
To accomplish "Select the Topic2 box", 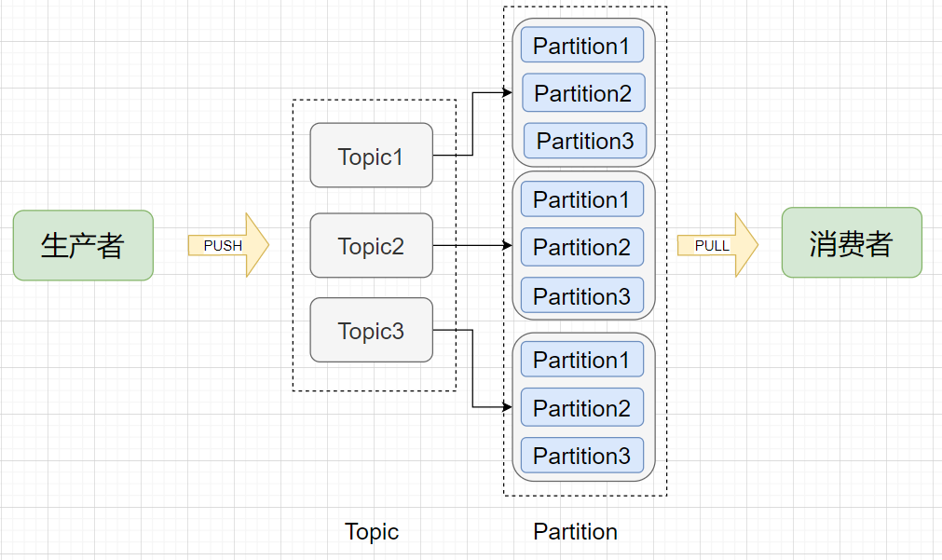I will tap(371, 246).
